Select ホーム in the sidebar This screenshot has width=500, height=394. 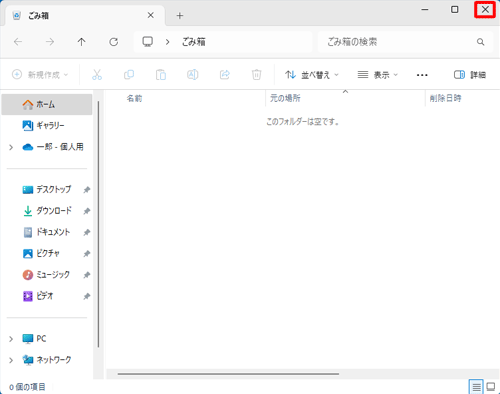tap(47, 104)
